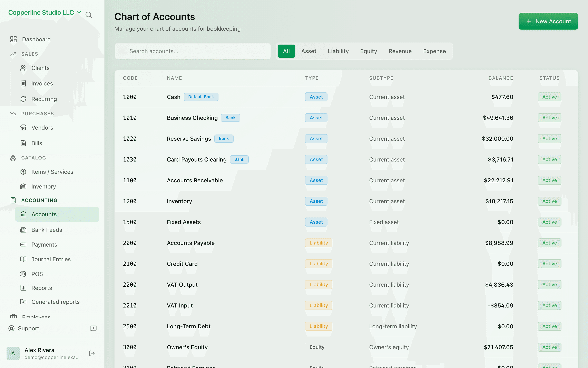Open POS via its chip icon
This screenshot has height=368, width=588.
tap(23, 274)
